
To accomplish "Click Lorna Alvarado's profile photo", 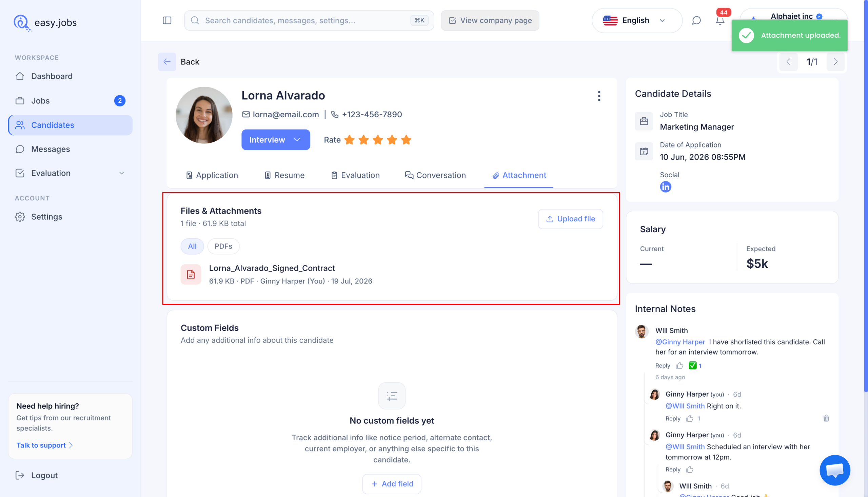I will pos(204,115).
